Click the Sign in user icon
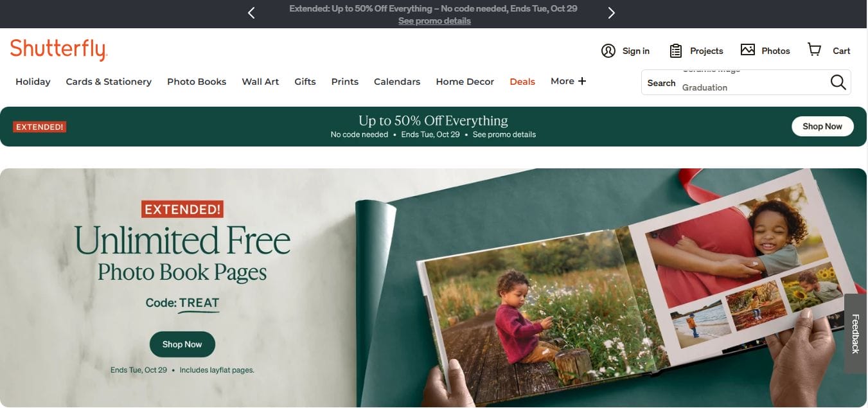The width and height of the screenshot is (868, 408). [608, 51]
